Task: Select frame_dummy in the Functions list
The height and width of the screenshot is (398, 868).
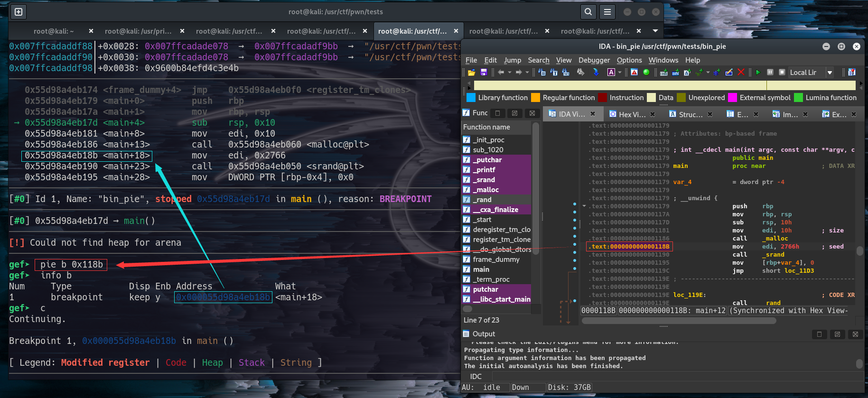Action: click(497, 259)
